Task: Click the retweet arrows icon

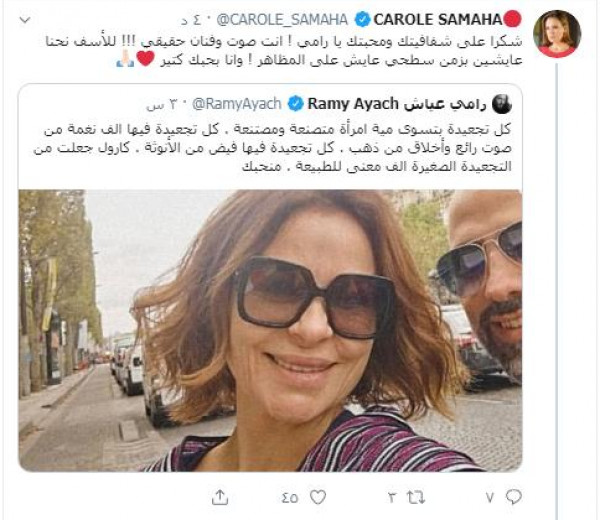Action: 416,497
